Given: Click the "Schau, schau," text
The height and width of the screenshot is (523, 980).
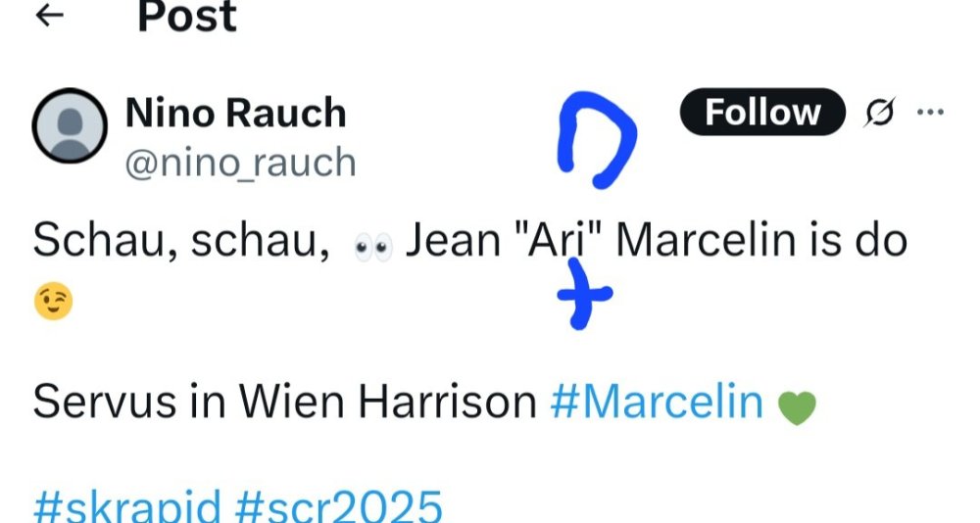Looking at the screenshot, I should tap(181, 240).
